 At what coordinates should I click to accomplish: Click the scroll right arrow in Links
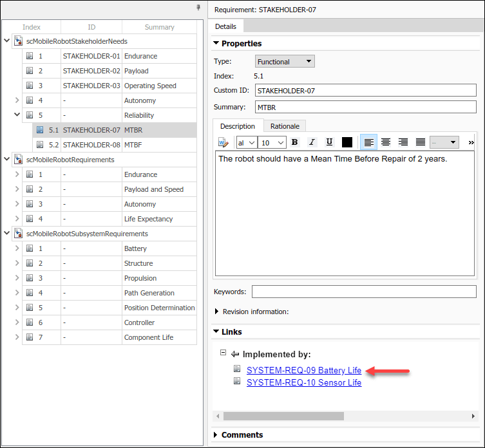tap(473, 416)
